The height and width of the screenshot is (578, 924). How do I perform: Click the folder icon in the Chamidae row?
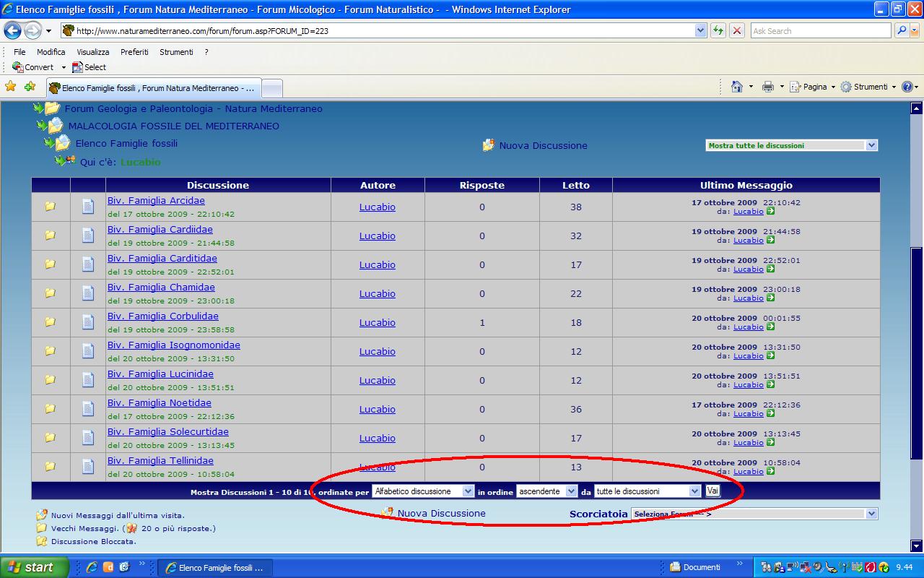pyautogui.click(x=50, y=293)
